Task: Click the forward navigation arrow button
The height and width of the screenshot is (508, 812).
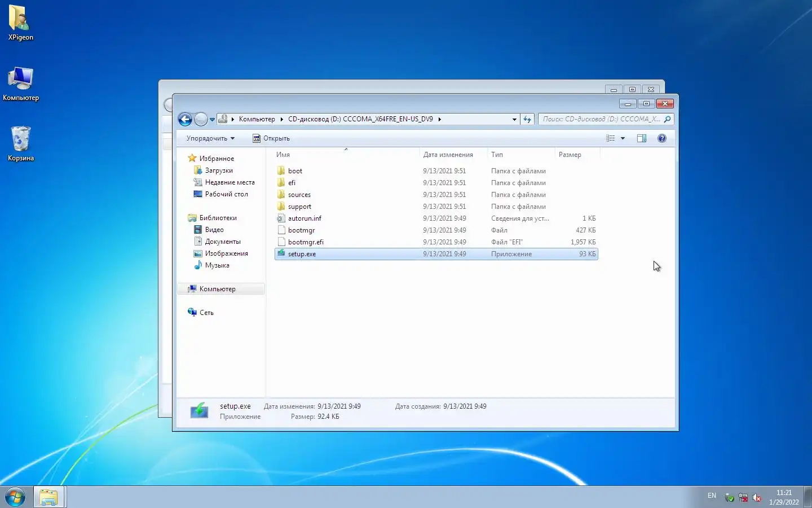Action: (x=201, y=119)
